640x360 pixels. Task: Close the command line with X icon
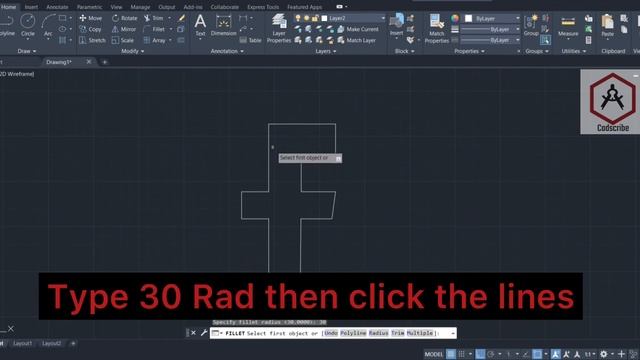tap(193, 333)
